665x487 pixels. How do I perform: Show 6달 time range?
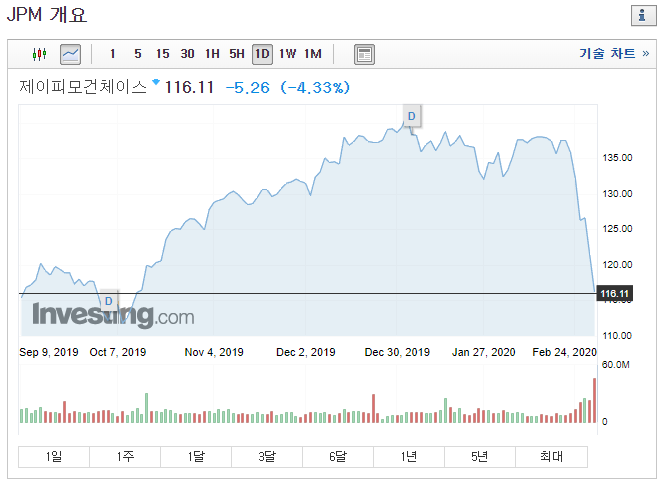pos(338,456)
